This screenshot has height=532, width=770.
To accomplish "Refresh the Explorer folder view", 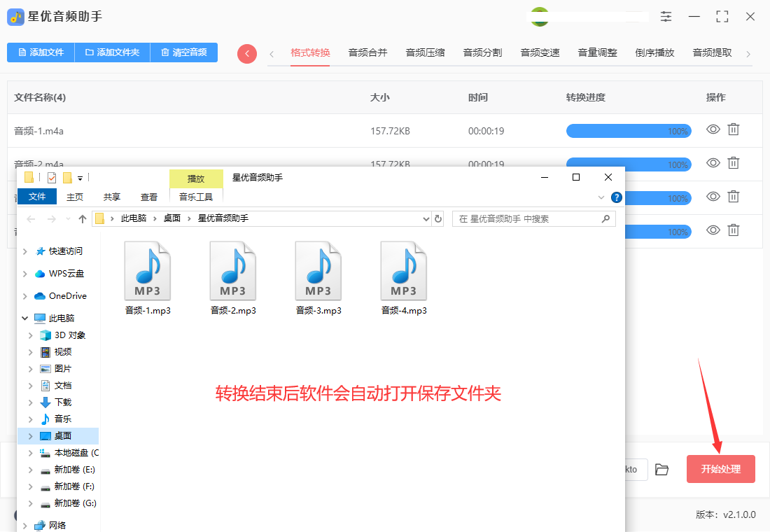I will point(438,219).
